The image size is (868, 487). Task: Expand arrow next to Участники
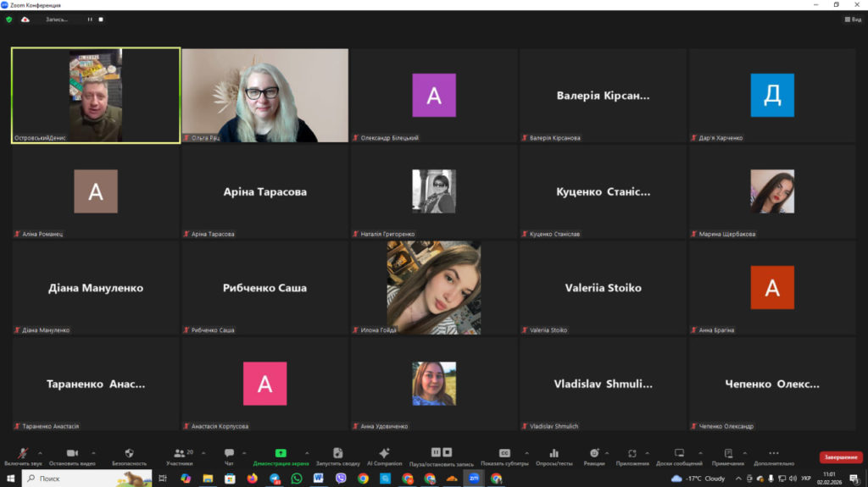click(203, 452)
